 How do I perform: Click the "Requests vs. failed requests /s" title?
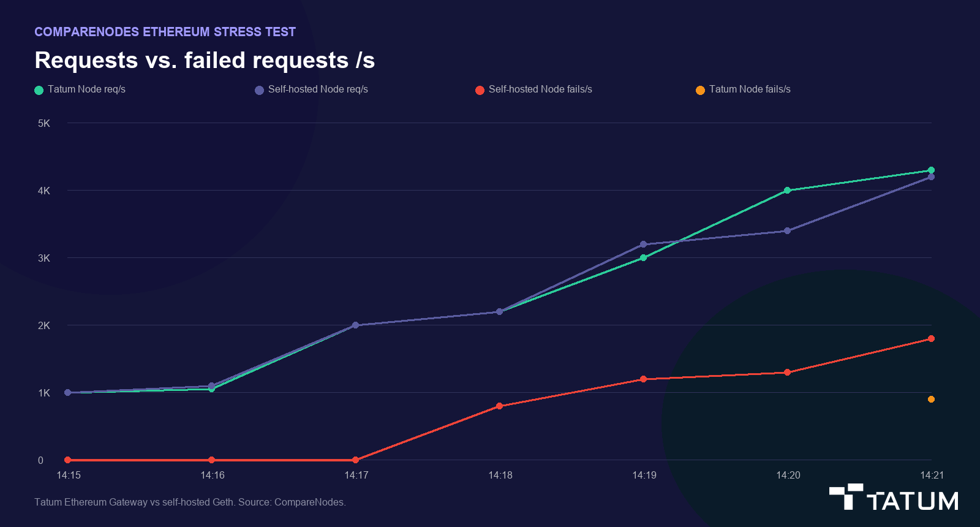(205, 60)
